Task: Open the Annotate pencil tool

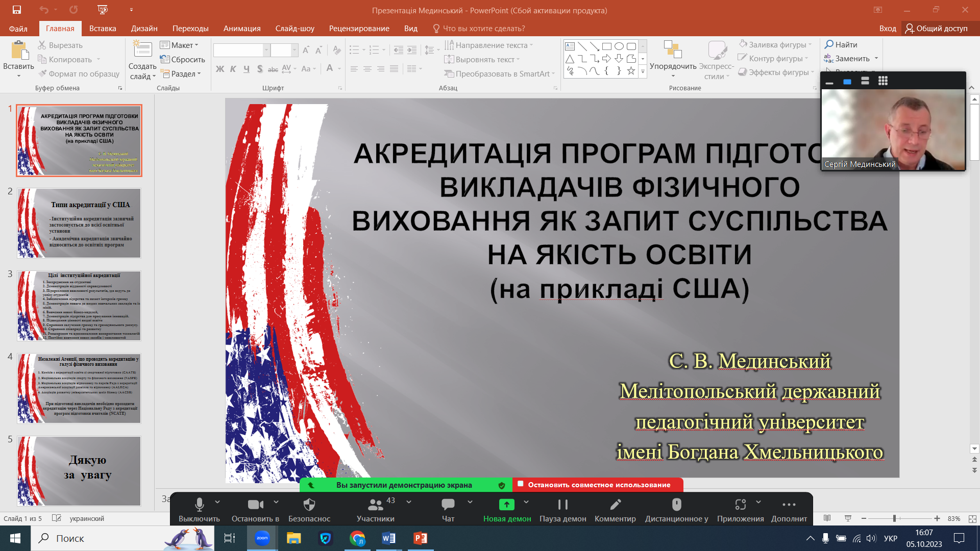Action: (x=615, y=505)
